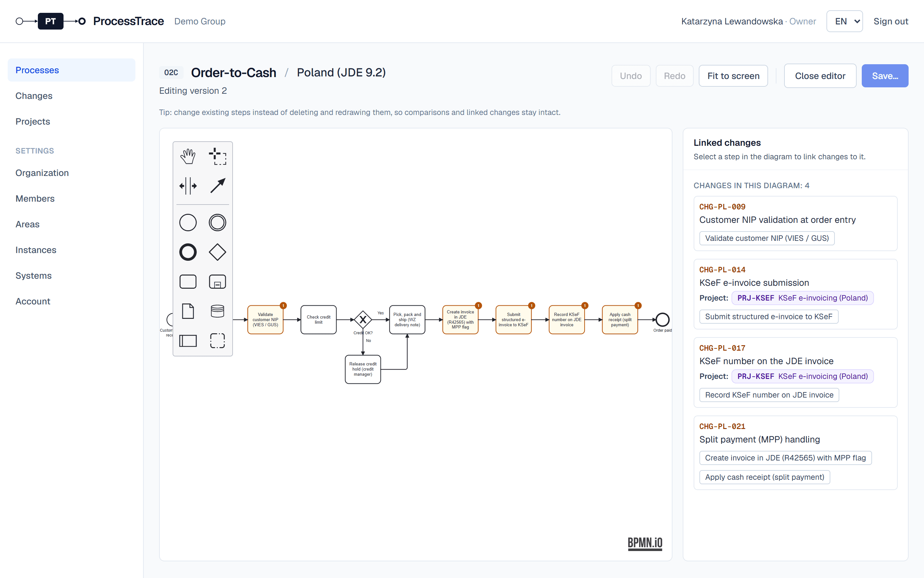Open the Processes menu item
Screen dimensions: 924x578
[x=72, y=70]
